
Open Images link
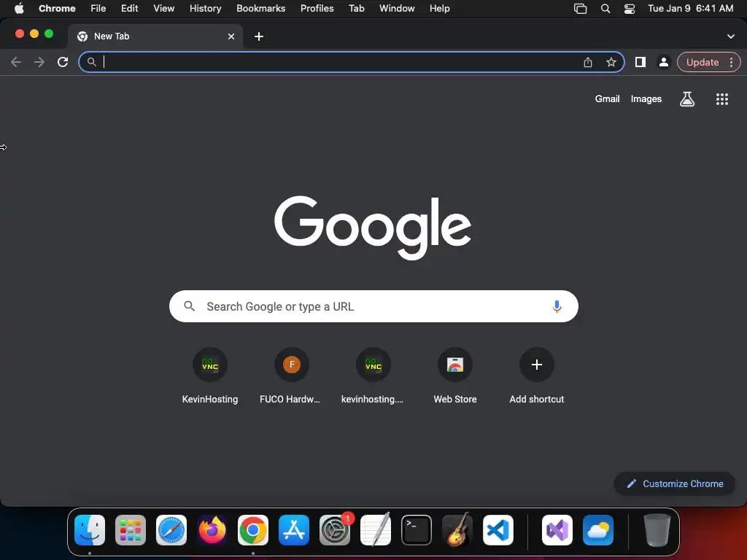pos(646,98)
